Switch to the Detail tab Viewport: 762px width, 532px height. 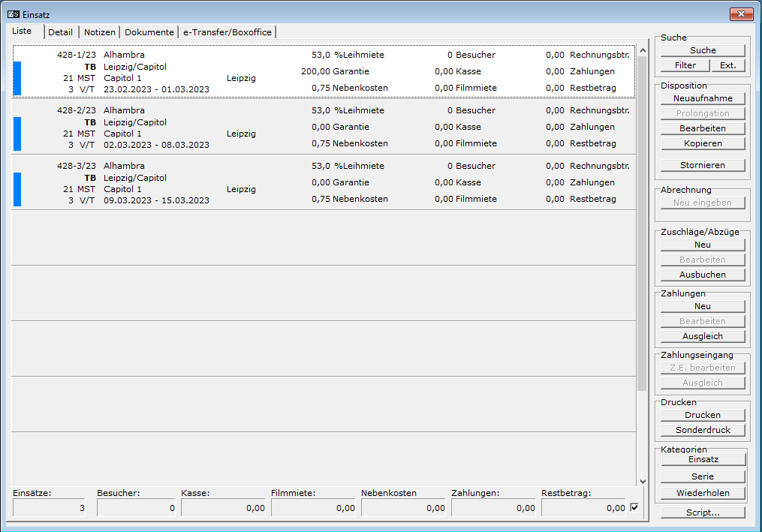pos(61,32)
